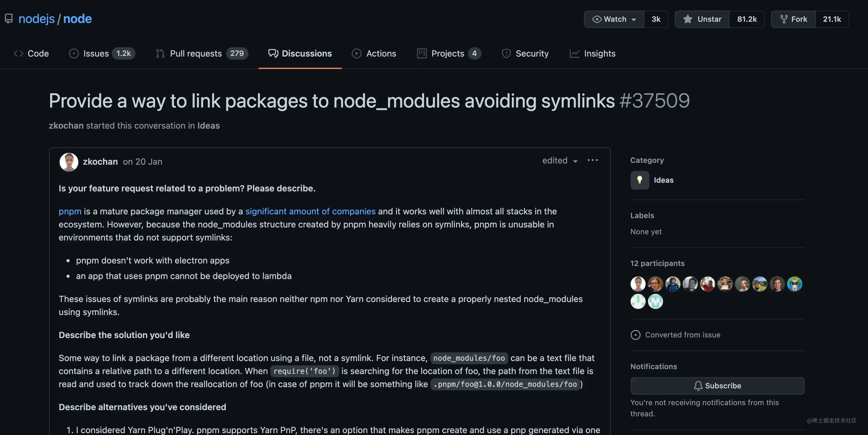Open the post options ellipsis menu
Viewport: 868px width, 435px height.
592,160
